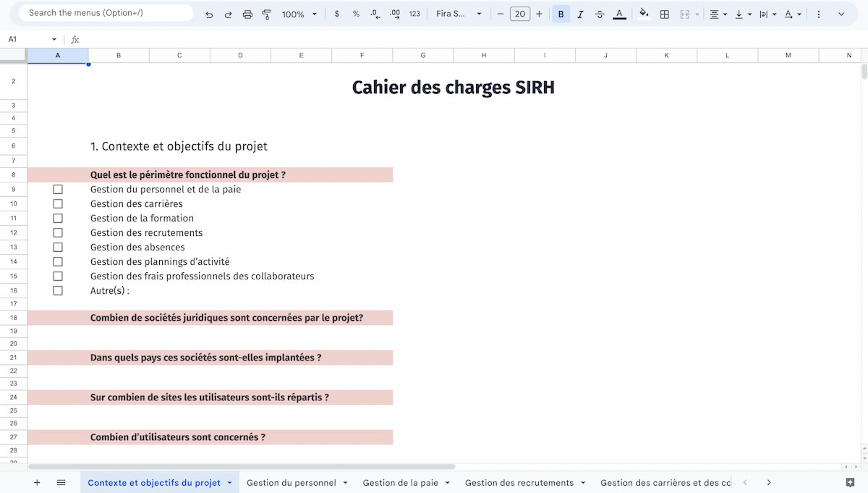Check the Gestion de la formation box
This screenshot has width=868, height=493.
click(58, 218)
